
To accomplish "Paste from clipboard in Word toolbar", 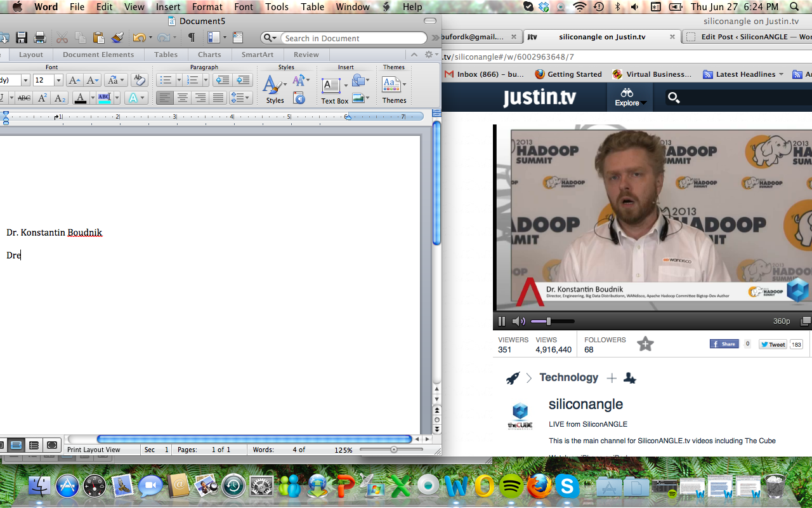I will coord(98,38).
